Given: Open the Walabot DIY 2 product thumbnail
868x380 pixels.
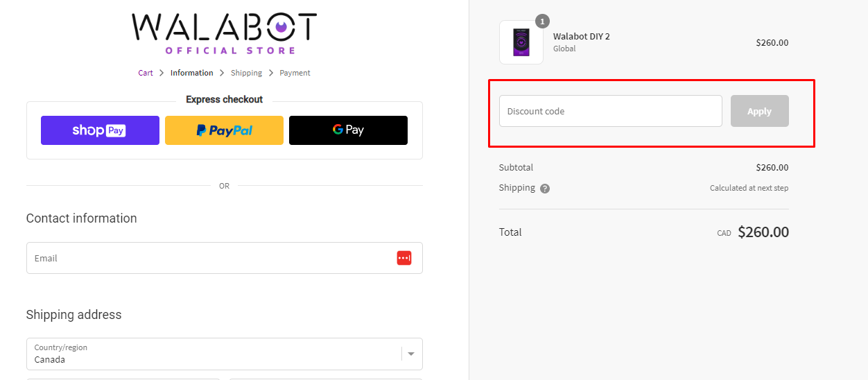Looking at the screenshot, I should coord(521,42).
